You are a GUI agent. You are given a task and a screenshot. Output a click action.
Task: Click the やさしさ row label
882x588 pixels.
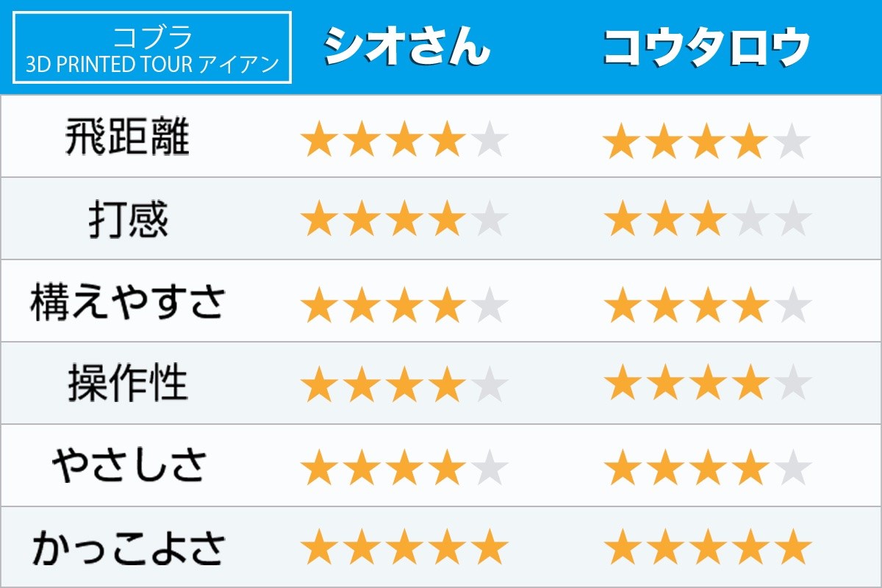(128, 466)
